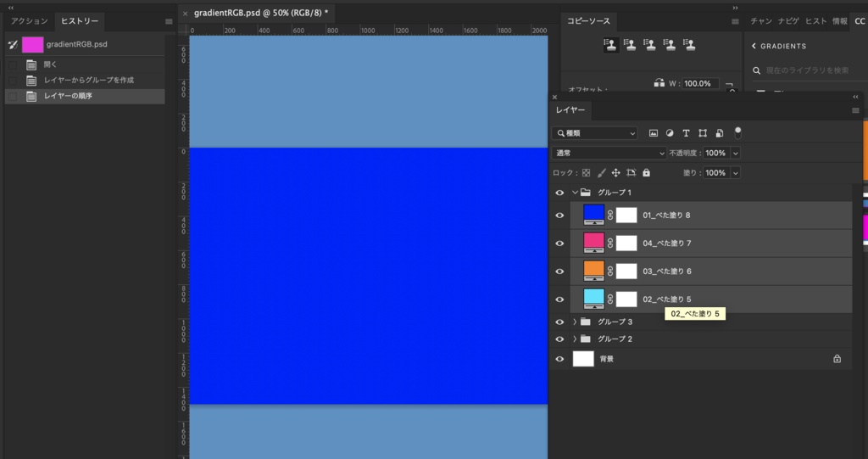
Task: Click blue fill color thumbnail of 01_べた塗り 8
Action: click(x=594, y=214)
